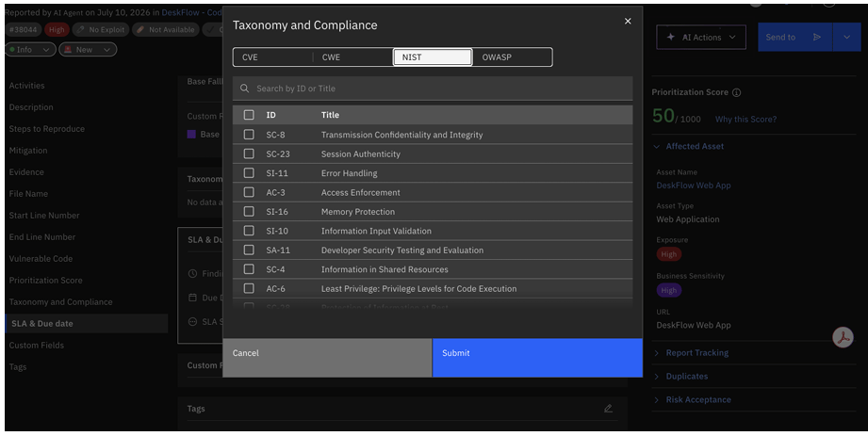Select Taxonomy and Compliance sidebar item

60,302
